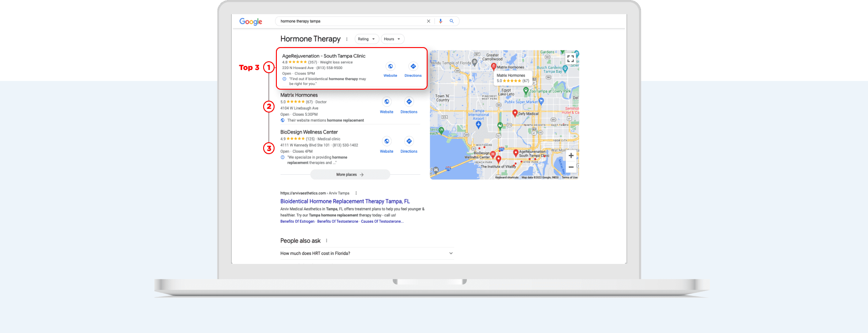Expand 'How much does HRT cost in Florida?'

click(367, 253)
